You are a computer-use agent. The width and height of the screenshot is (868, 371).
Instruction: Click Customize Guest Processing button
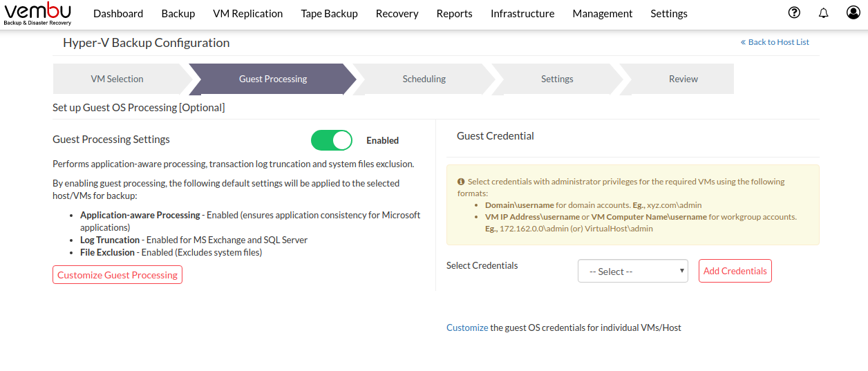click(x=117, y=275)
